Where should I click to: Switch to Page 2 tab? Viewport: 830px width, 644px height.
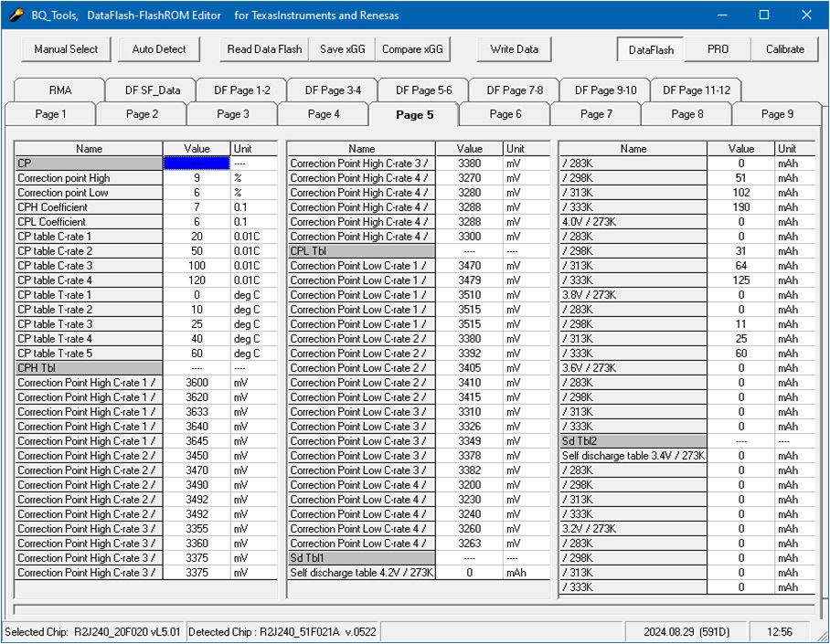point(142,114)
